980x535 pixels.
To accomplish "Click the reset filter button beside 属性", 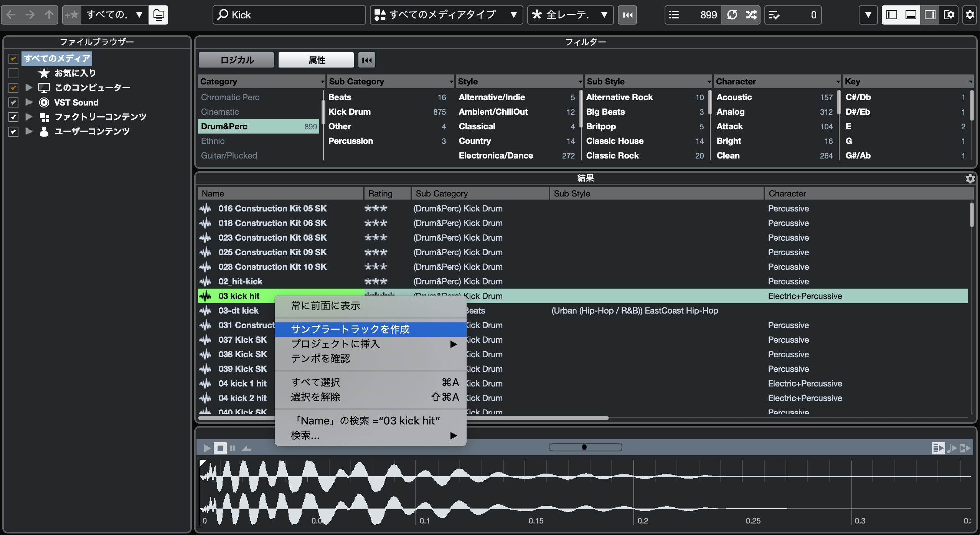I will tap(366, 60).
